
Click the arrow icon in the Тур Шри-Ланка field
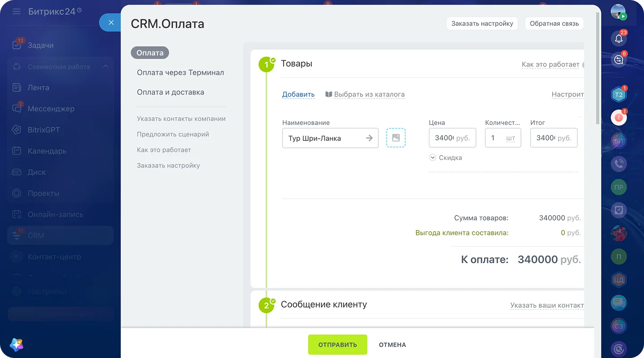(x=369, y=138)
